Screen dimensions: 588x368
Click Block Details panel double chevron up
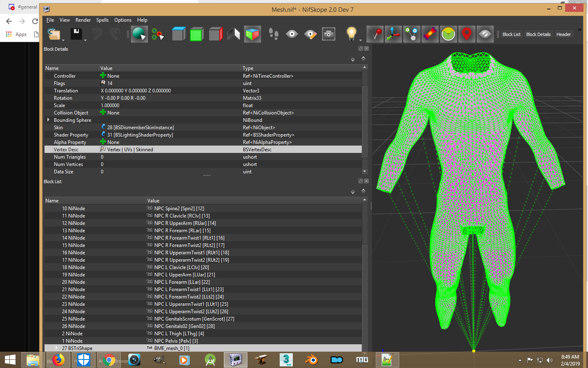(363, 58)
